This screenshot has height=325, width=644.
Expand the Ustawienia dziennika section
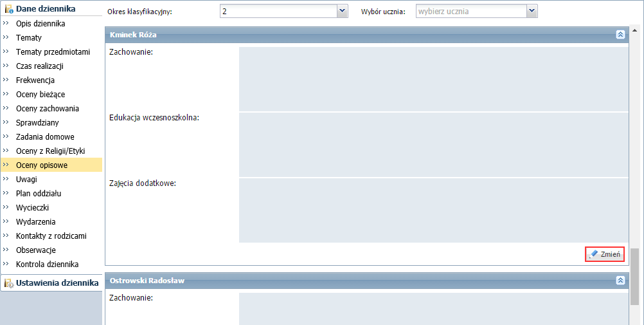pyautogui.click(x=51, y=283)
